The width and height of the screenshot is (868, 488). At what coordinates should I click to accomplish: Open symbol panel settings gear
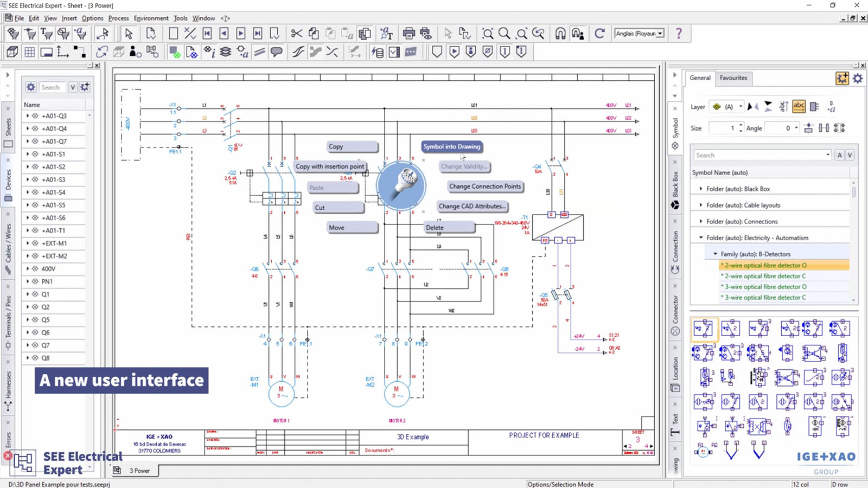click(x=857, y=78)
